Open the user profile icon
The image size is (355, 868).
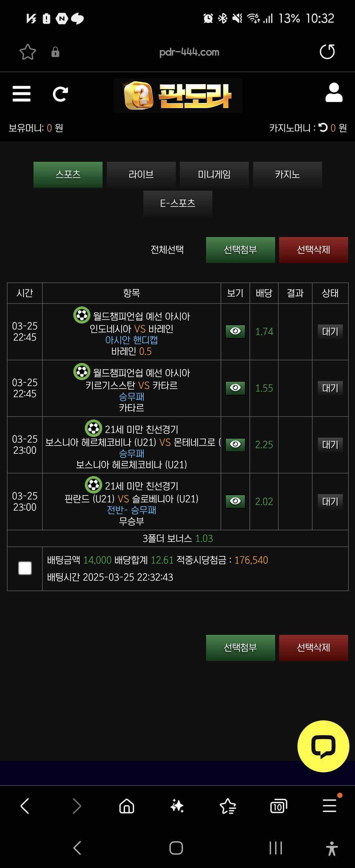(333, 93)
